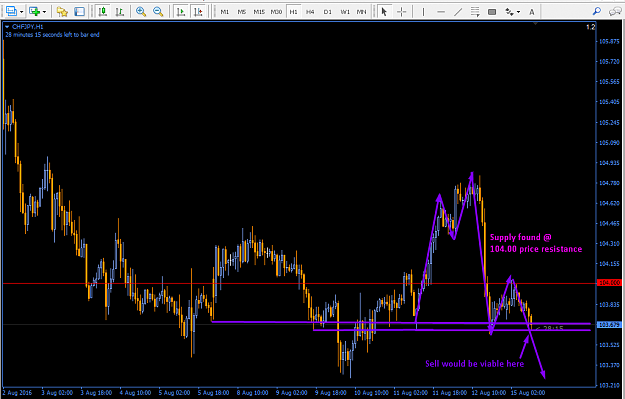The width and height of the screenshot is (625, 399).
Task: Click the 103.370 price scale value
Action: coord(609,365)
